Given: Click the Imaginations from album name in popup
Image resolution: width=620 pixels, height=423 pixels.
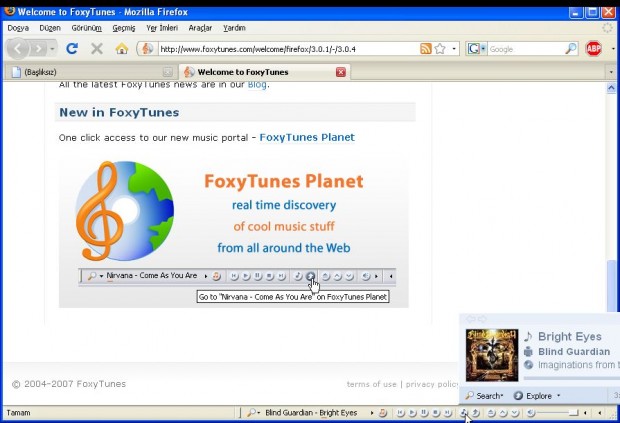Looking at the screenshot, I should pyautogui.click(x=579, y=364).
